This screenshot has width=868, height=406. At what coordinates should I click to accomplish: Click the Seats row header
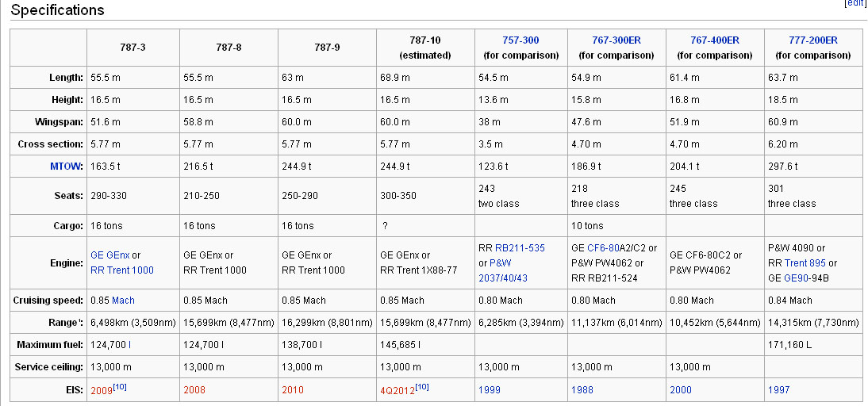[48, 196]
